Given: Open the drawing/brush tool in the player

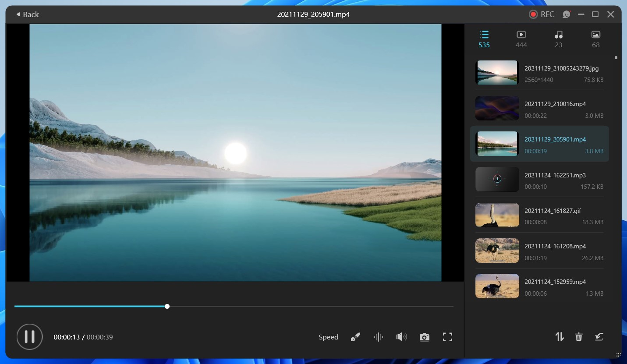Looking at the screenshot, I should point(355,337).
